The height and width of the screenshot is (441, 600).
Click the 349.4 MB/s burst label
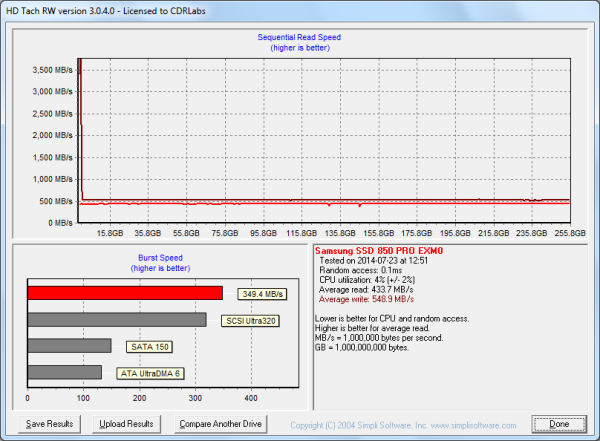pos(264,294)
